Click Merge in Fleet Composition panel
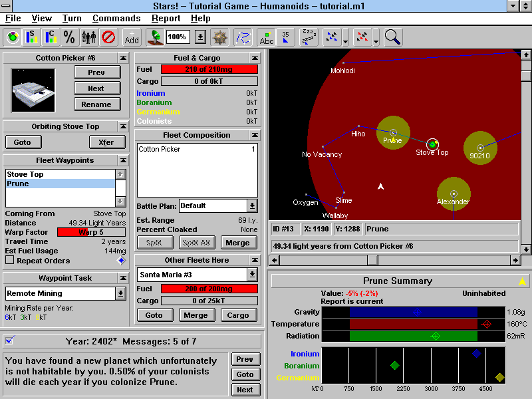 [238, 243]
